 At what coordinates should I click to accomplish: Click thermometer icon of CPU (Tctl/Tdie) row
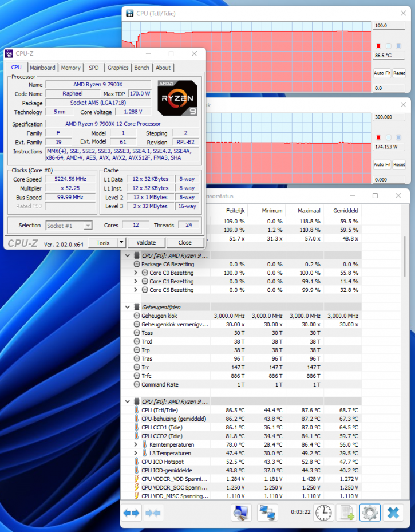(137, 410)
